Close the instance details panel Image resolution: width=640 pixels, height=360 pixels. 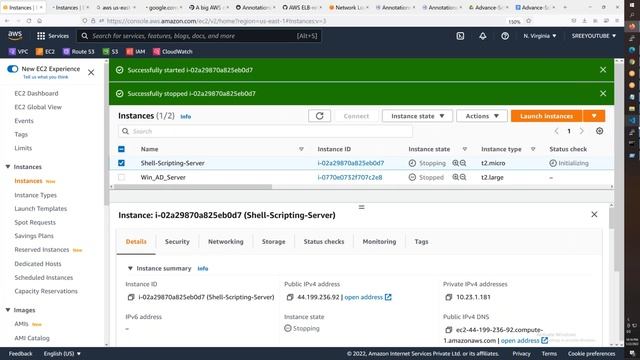pyautogui.click(x=594, y=214)
